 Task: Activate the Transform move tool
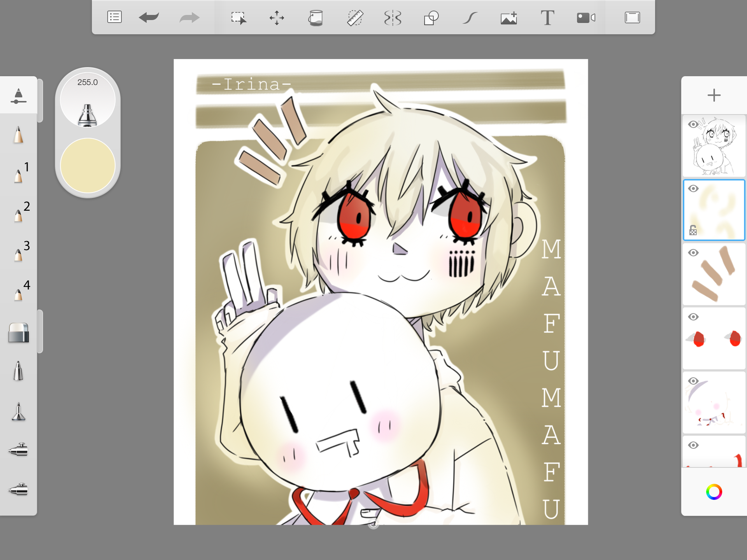[x=277, y=18]
